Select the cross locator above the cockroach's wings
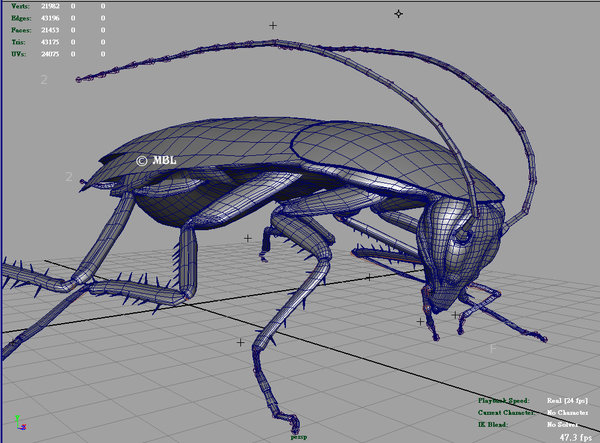This screenshot has width=600, height=443. (273, 26)
